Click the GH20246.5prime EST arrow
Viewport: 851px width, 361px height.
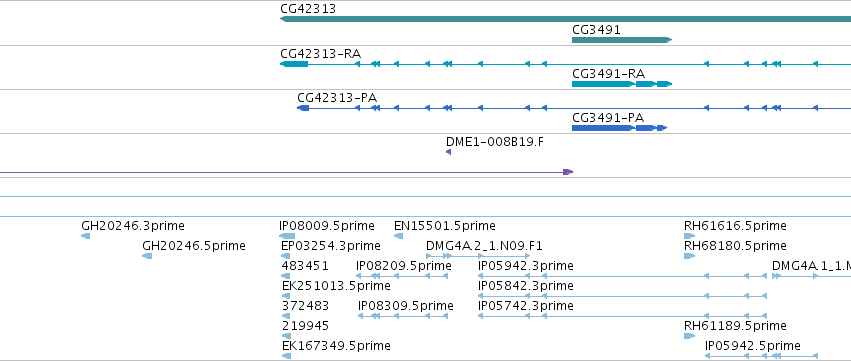pyautogui.click(x=147, y=256)
